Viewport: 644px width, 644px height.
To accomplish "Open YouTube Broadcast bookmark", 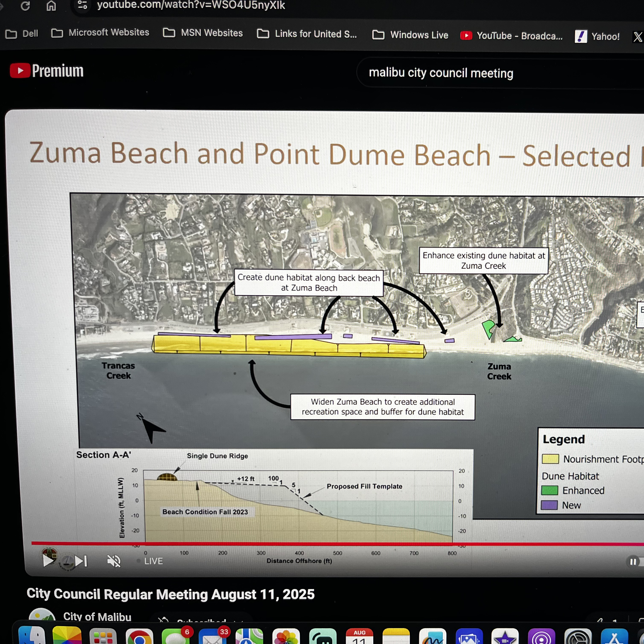I will (x=511, y=36).
